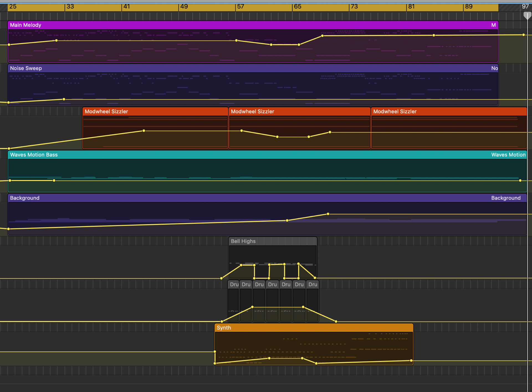Click bar 73 in the ruler
The height and width of the screenshot is (392, 532).
pos(354,7)
